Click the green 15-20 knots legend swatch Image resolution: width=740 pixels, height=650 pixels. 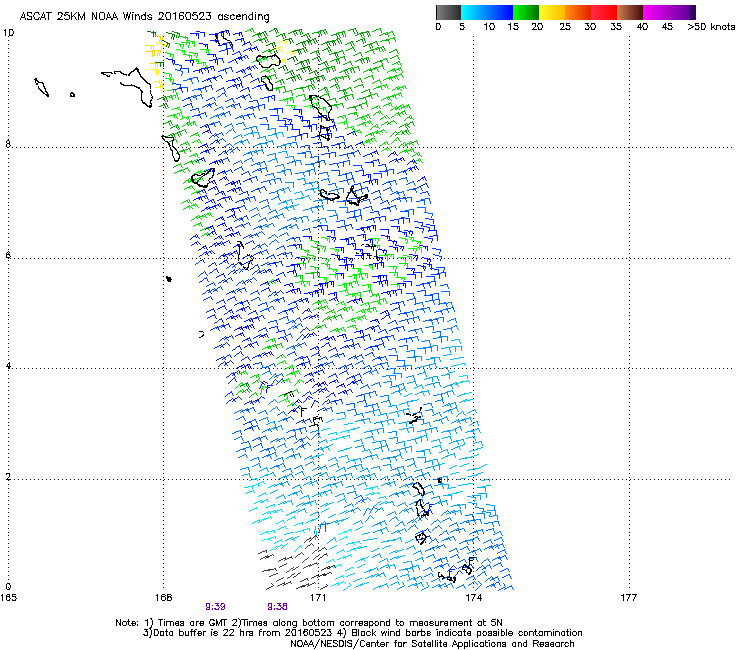(526, 12)
